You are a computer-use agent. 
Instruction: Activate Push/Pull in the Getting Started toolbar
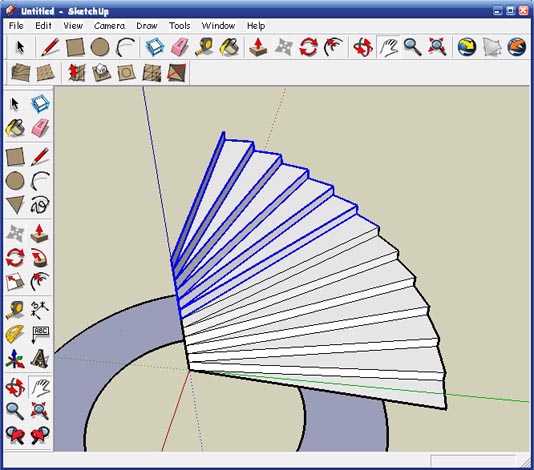coord(258,47)
